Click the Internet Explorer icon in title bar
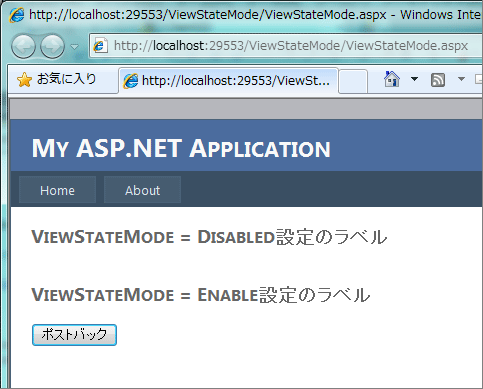Viewport: 483px width, 389px height. tap(17, 15)
